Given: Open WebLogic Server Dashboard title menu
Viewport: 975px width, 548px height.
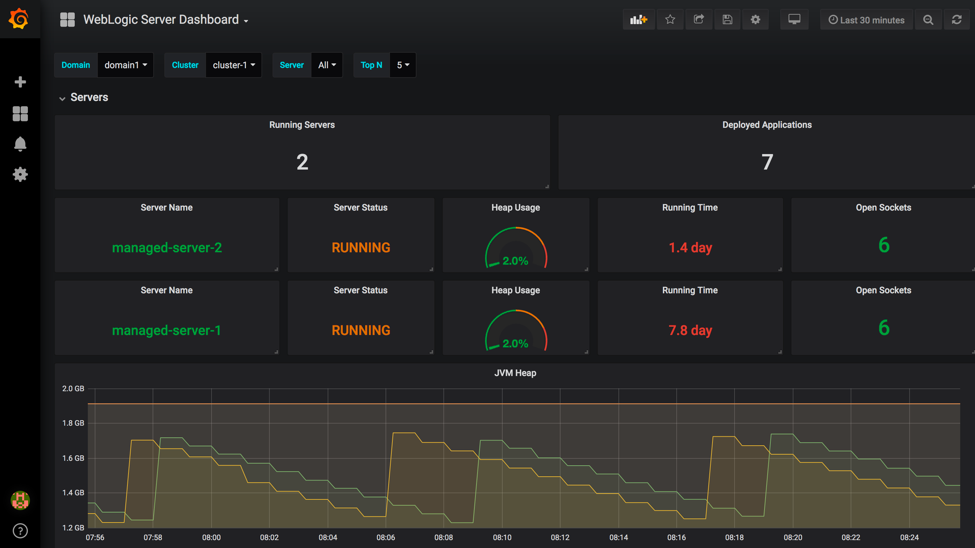Looking at the screenshot, I should point(165,20).
